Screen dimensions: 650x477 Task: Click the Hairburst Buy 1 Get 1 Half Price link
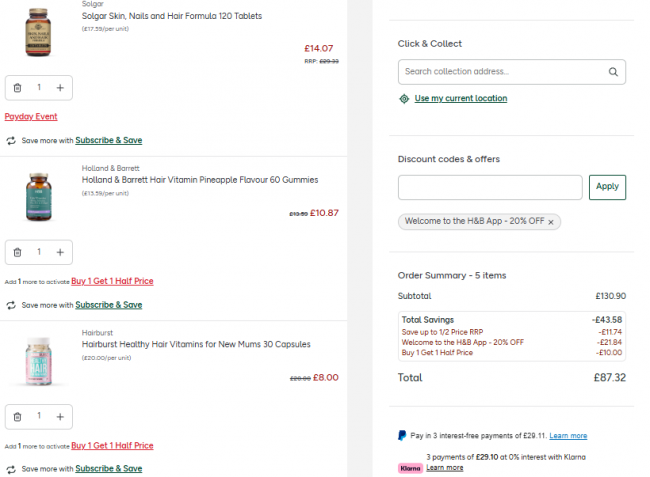pyautogui.click(x=120, y=445)
